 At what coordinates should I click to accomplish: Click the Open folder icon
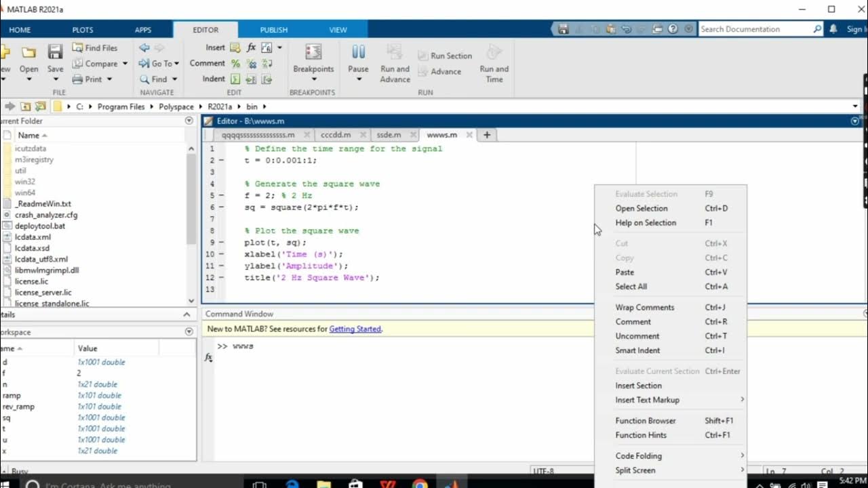click(28, 52)
